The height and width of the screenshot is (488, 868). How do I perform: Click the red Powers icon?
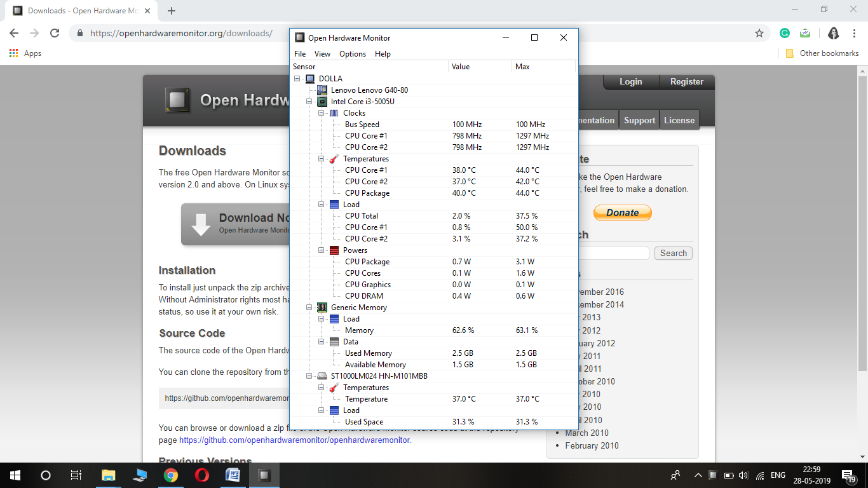[334, 250]
